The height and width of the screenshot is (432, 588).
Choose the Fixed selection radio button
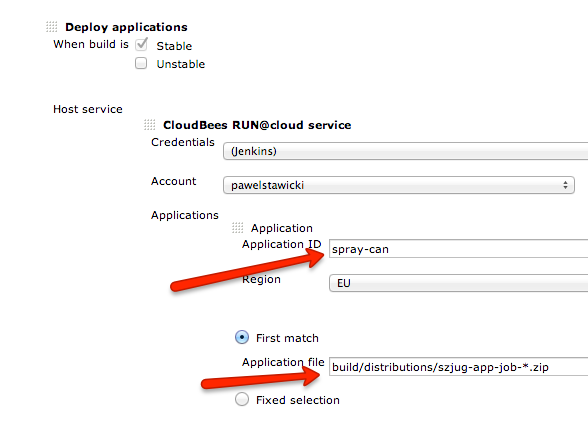(242, 399)
